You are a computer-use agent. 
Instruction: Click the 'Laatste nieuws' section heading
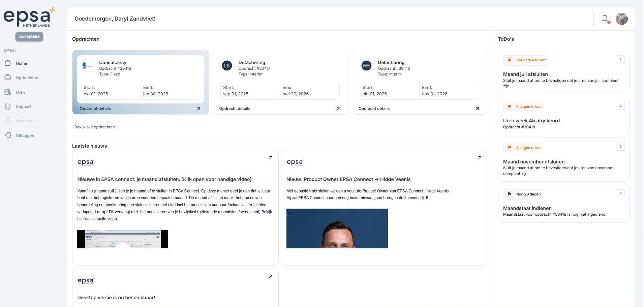tap(89, 146)
